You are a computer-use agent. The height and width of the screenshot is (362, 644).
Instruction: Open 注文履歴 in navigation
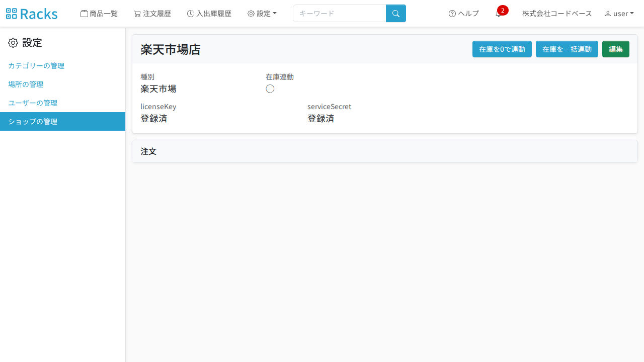152,14
